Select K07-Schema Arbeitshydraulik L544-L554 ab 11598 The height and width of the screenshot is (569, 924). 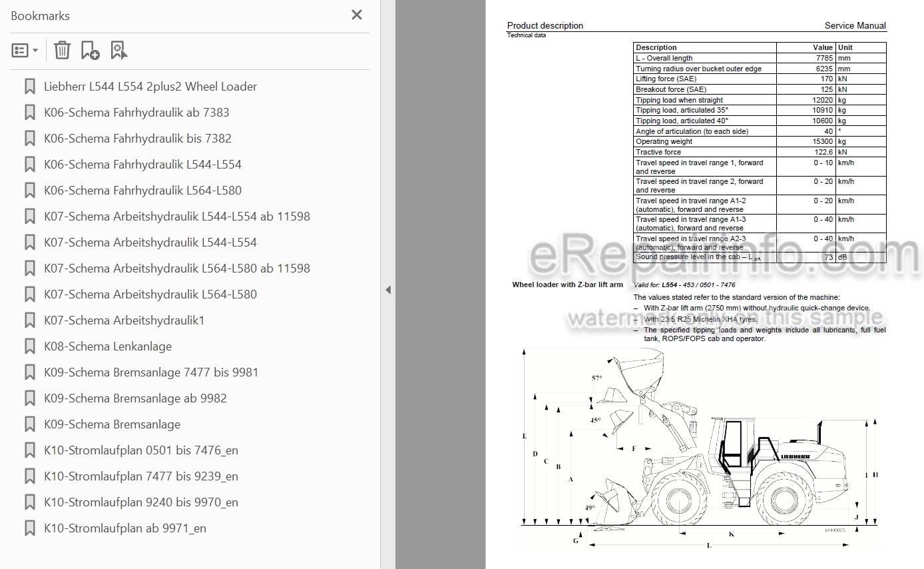(x=177, y=217)
